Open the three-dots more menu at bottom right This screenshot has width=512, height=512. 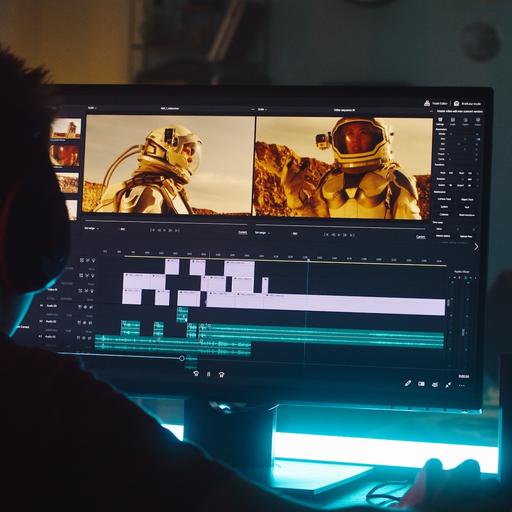tap(462, 386)
